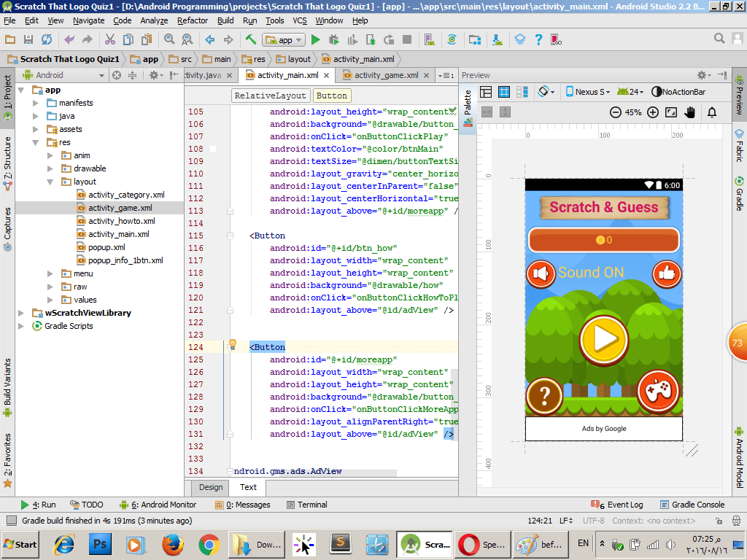747x560 pixels.
Task: Click the Debug app bug icon
Action: point(334,39)
